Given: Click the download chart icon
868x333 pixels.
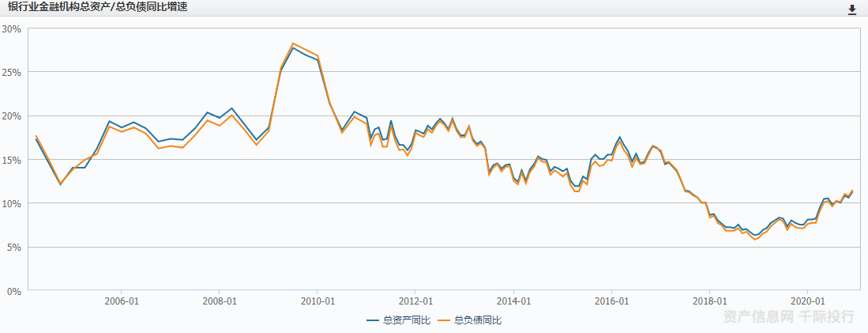Looking at the screenshot, I should tap(852, 9).
